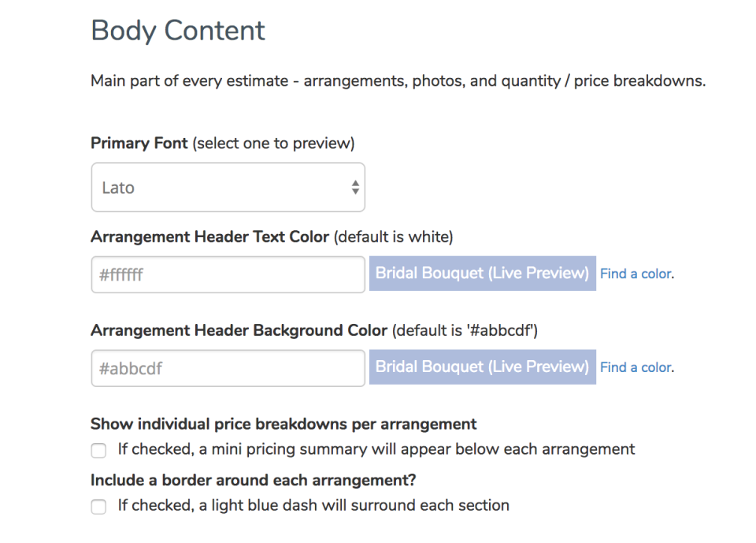Open the Primary Font dropdown showing Lato
Image resolution: width=756 pixels, height=543 pixels.
[x=228, y=188]
